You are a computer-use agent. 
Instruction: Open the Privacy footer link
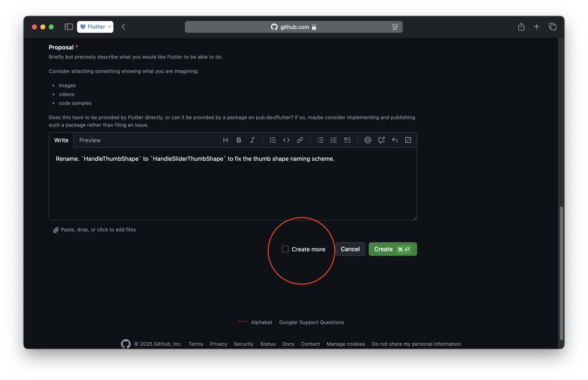219,344
